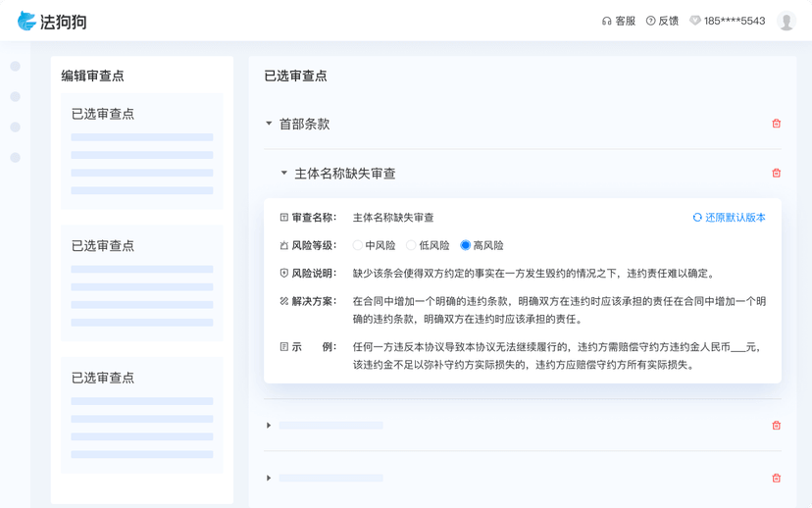Image resolution: width=812 pixels, height=508 pixels.
Task: Click account number 185****5543
Action: point(735,21)
